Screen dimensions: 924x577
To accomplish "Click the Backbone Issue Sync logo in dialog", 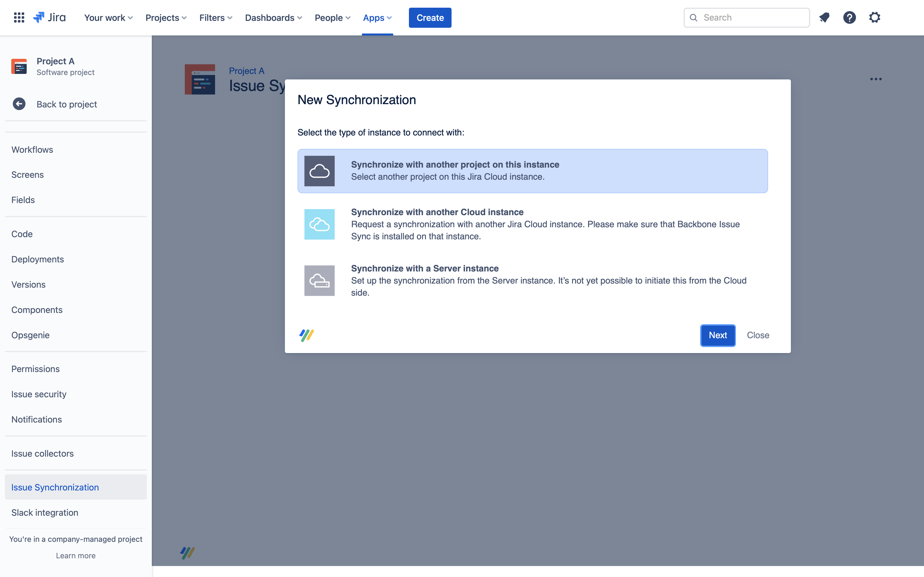I will (306, 335).
